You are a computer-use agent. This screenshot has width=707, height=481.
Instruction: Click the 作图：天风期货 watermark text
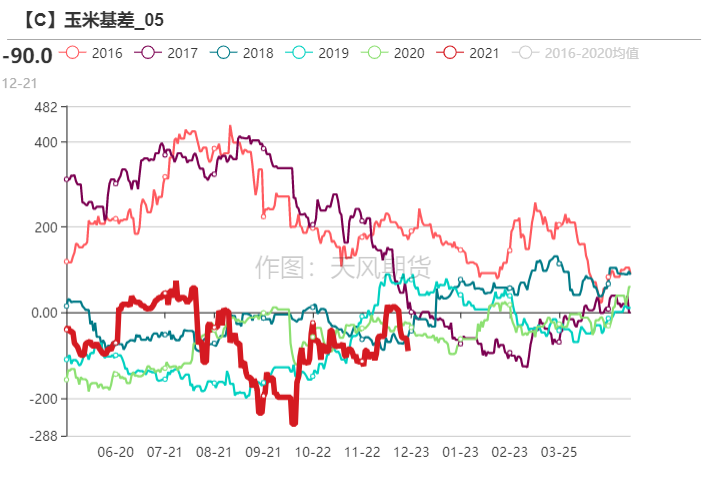point(344,267)
